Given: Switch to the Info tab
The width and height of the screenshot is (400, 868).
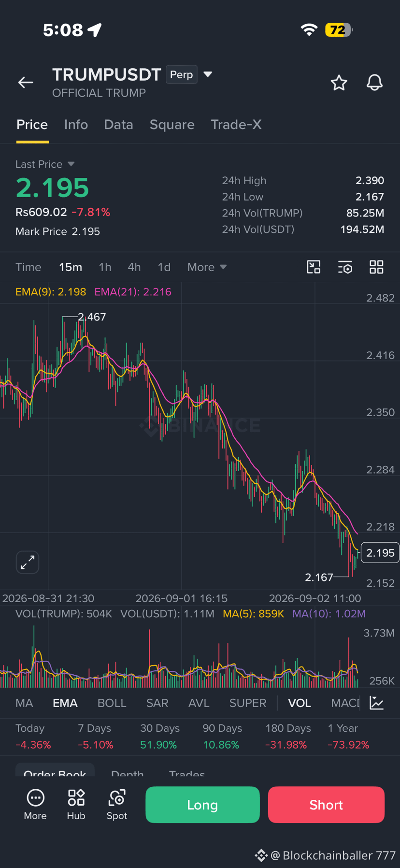Looking at the screenshot, I should pyautogui.click(x=76, y=125).
